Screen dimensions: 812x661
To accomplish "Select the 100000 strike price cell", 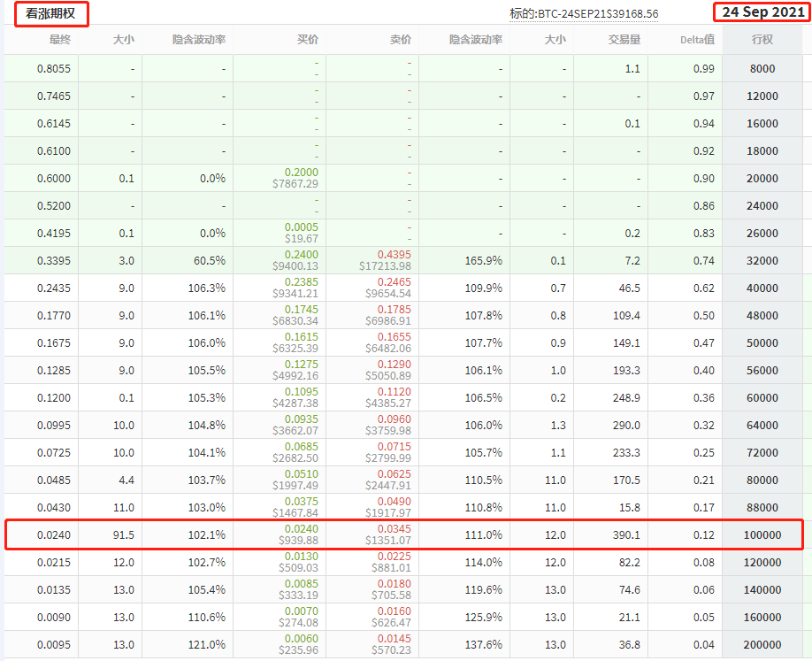I will click(x=761, y=535).
